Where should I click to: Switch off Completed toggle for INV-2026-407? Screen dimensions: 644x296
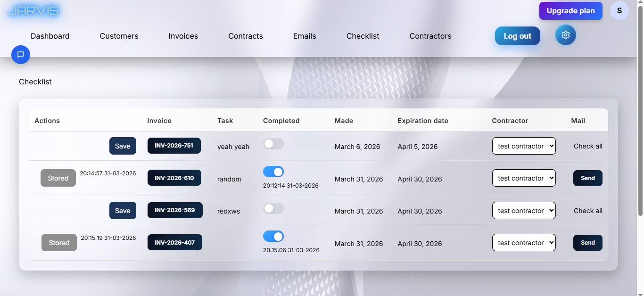(273, 236)
